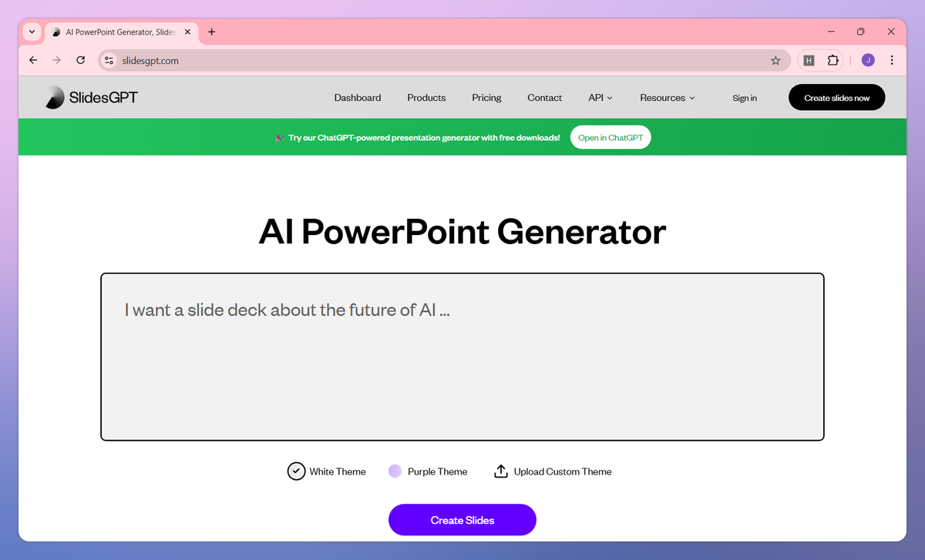
Task: Click the slidesgpt.com address bar
Action: tap(443, 60)
